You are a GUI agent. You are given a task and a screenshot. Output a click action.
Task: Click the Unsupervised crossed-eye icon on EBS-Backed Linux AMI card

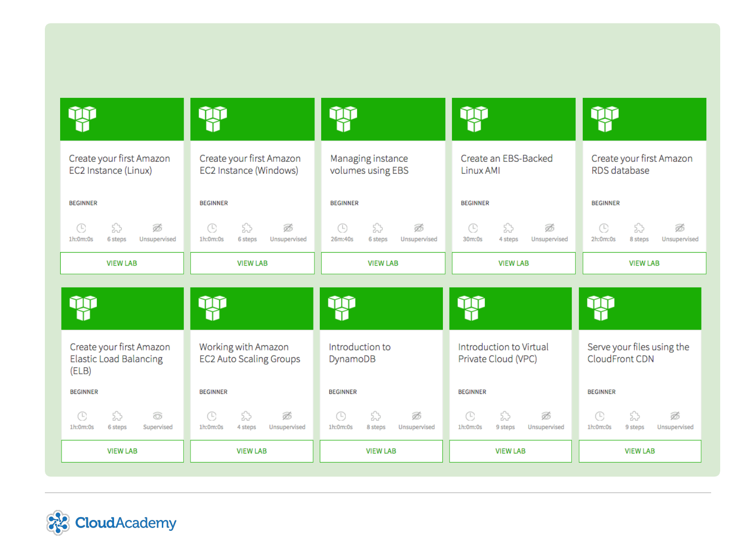[549, 228]
